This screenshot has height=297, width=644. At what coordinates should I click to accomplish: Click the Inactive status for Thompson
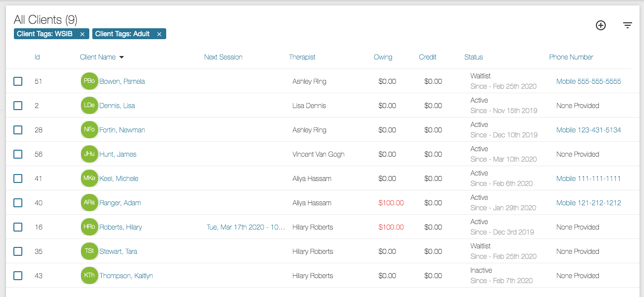(481, 270)
